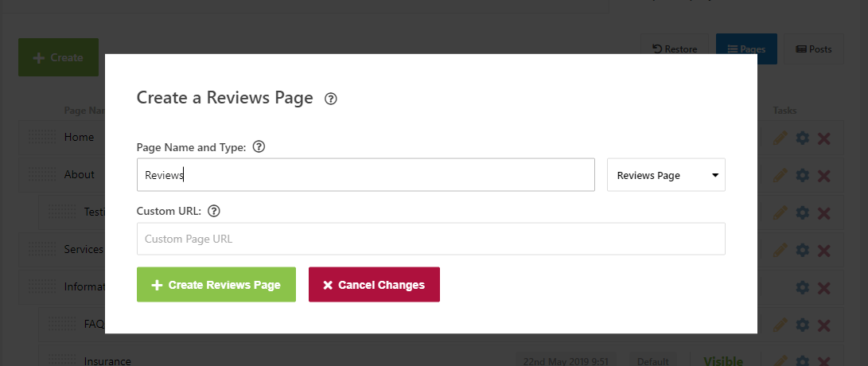
Task: Click drag handle beside Home page
Action: [42, 137]
